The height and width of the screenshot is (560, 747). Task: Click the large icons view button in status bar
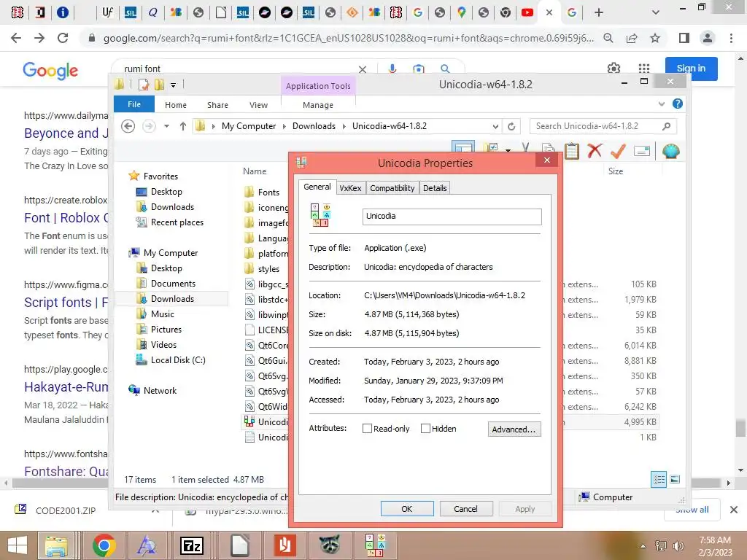675,479
